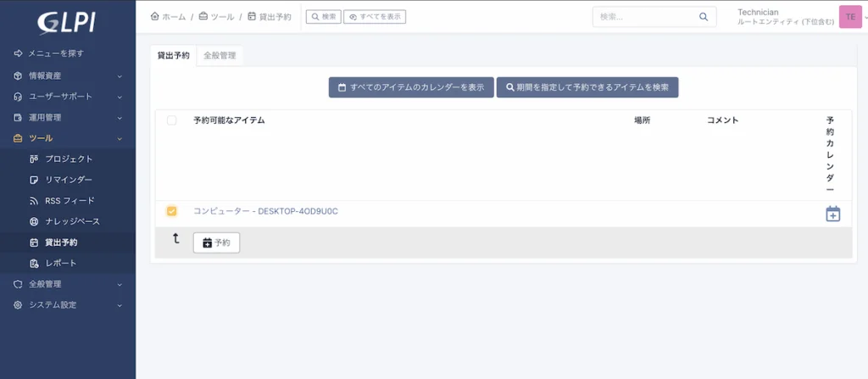Click the magnifier icon in search field
Image resolution: width=868 pixels, height=379 pixels.
coord(704,17)
